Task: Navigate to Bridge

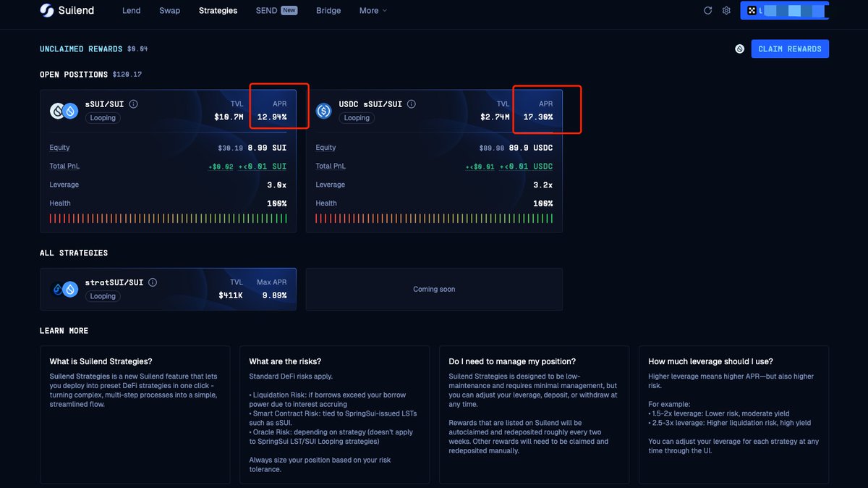Action: pyautogui.click(x=328, y=11)
